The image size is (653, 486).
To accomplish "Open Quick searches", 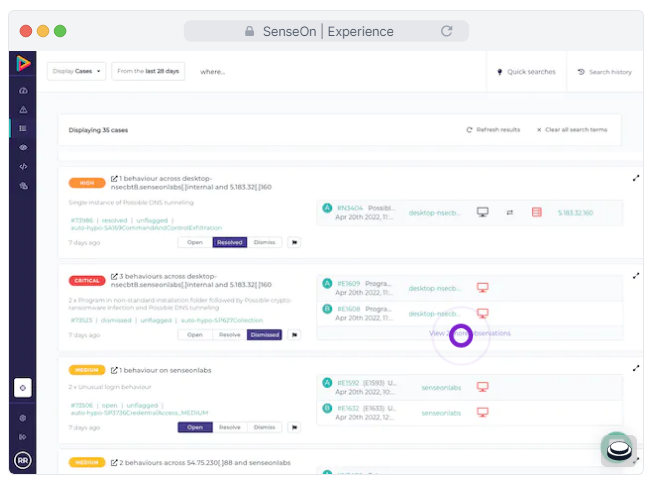I will pos(526,72).
